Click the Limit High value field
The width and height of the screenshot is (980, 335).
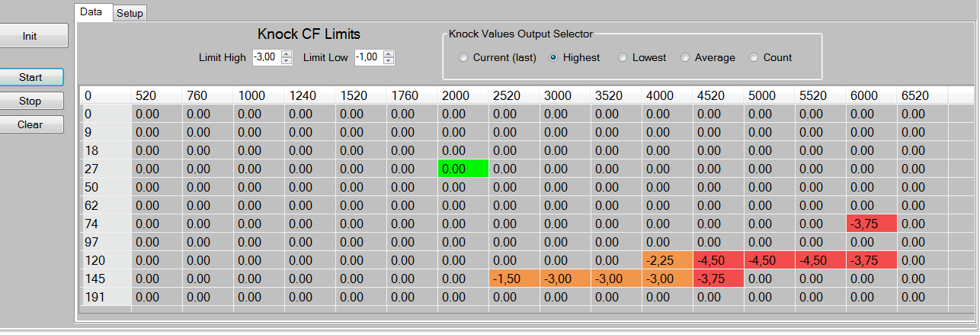pos(267,57)
